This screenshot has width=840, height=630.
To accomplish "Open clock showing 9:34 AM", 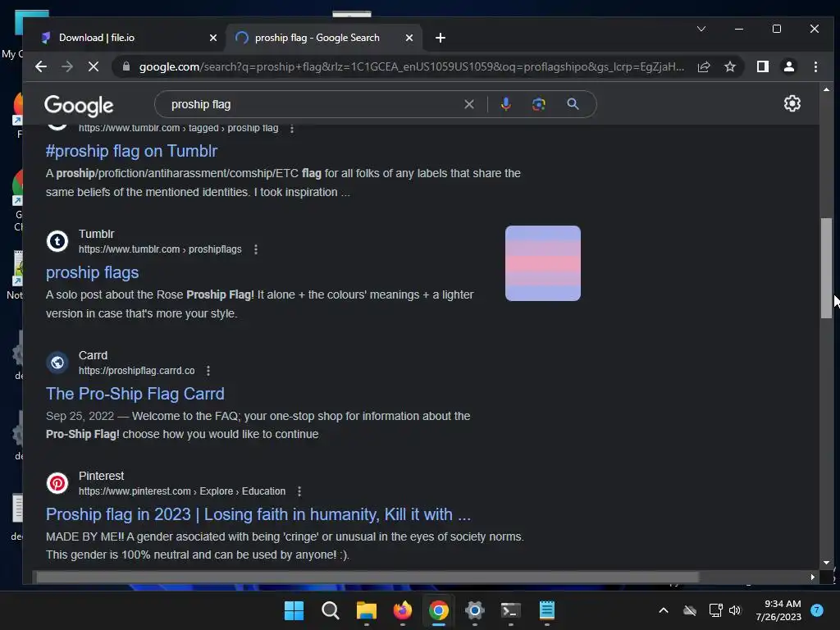I will (778, 610).
